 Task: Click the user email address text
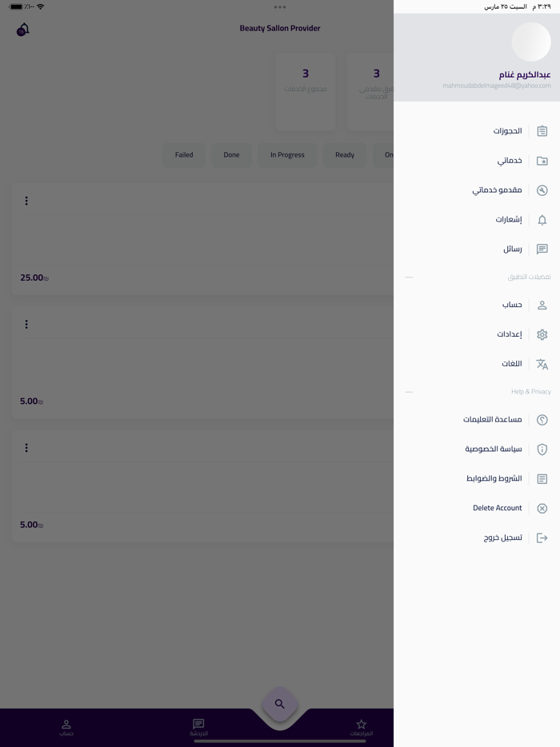point(497,86)
